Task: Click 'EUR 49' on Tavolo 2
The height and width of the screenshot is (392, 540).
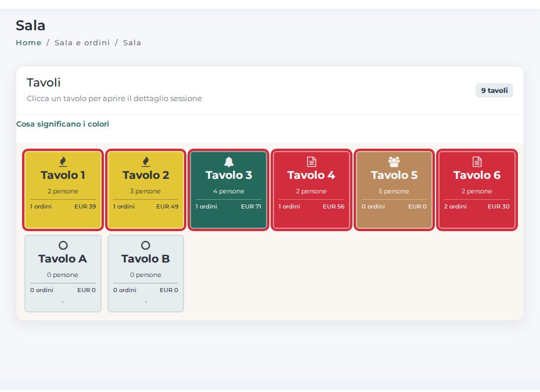Action: (x=167, y=206)
